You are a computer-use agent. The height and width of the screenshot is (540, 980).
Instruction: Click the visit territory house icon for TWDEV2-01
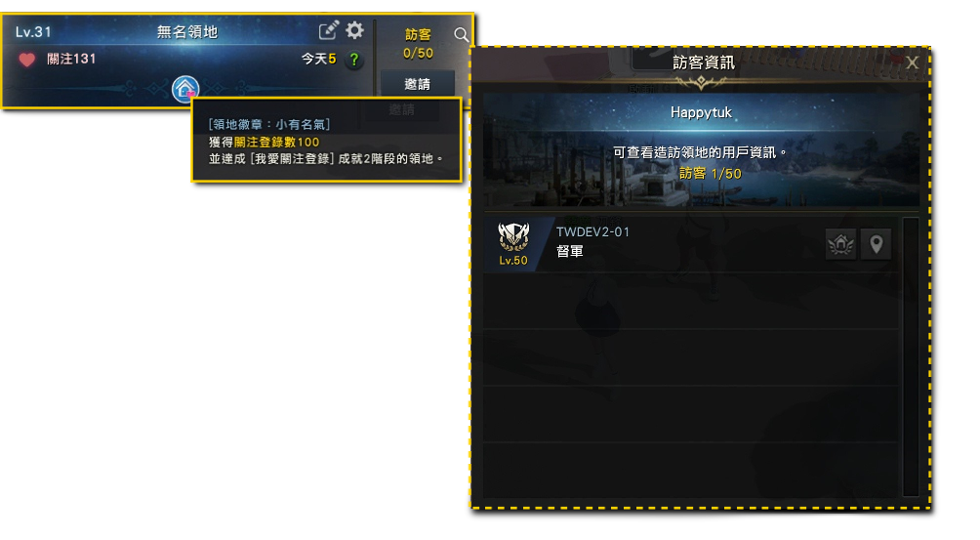point(840,244)
